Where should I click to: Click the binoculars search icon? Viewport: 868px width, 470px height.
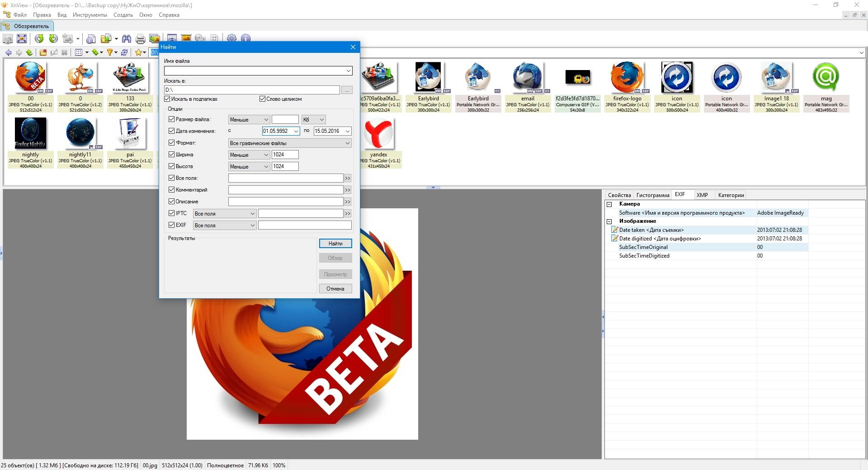pos(127,38)
